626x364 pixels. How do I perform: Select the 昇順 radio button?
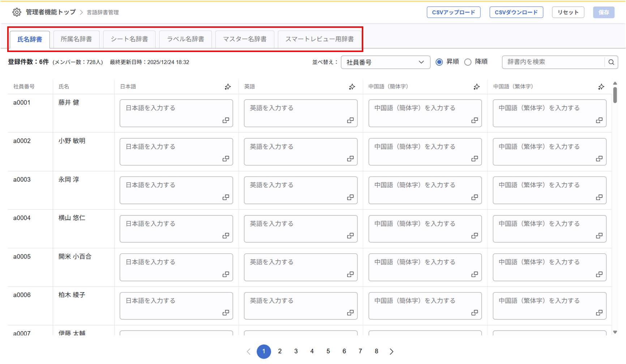(439, 62)
